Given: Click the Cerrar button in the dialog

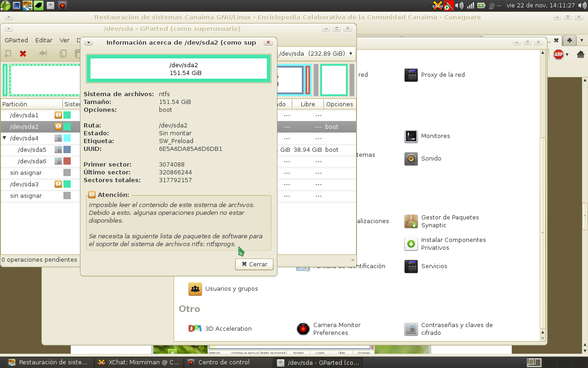Looking at the screenshot, I should pyautogui.click(x=254, y=264).
